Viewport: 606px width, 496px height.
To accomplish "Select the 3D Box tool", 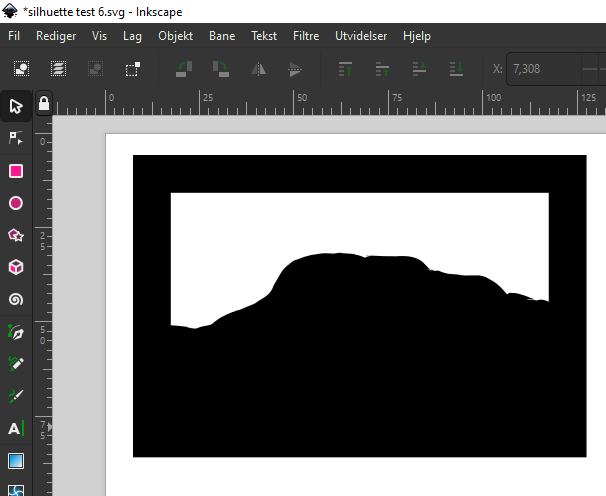I will point(16,267).
